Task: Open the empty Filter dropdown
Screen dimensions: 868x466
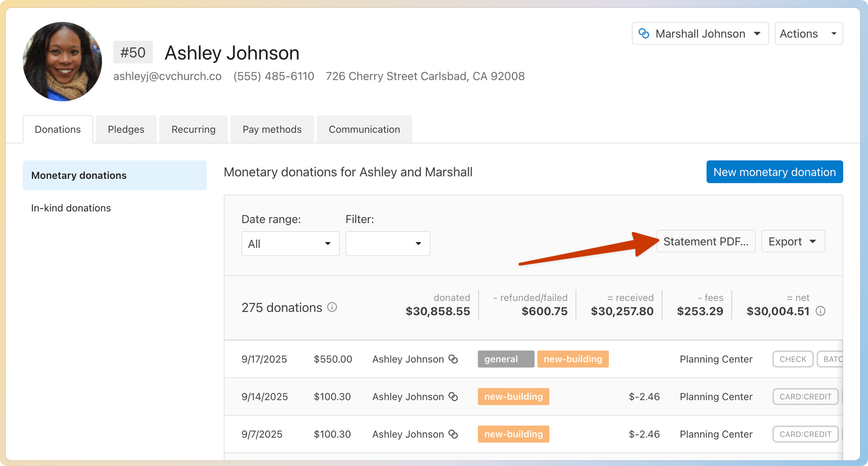Action: [388, 244]
